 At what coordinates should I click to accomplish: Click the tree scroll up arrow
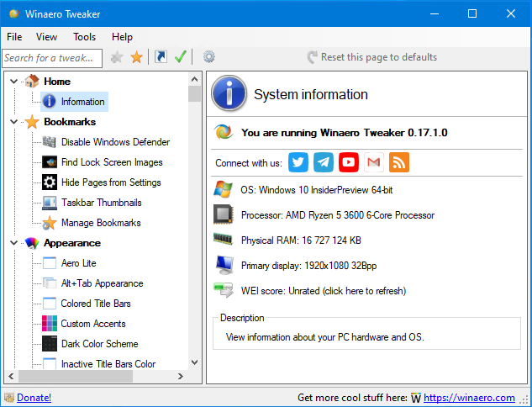[x=194, y=79]
